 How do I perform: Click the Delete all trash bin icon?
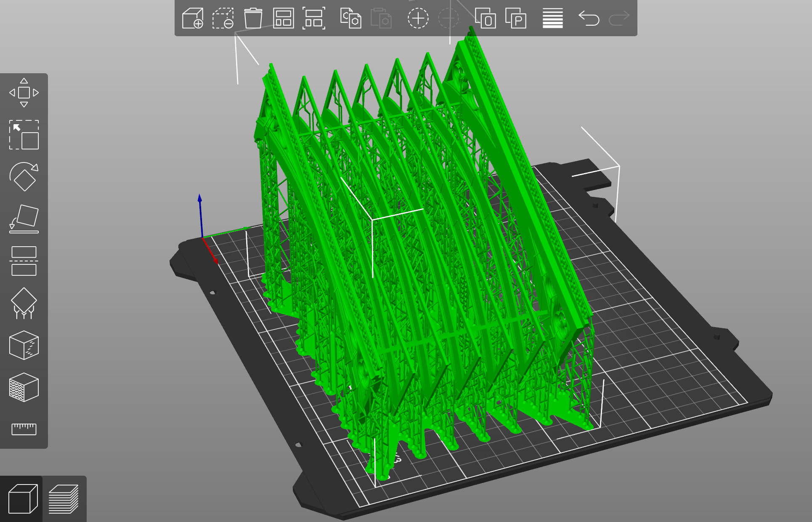pos(253,19)
